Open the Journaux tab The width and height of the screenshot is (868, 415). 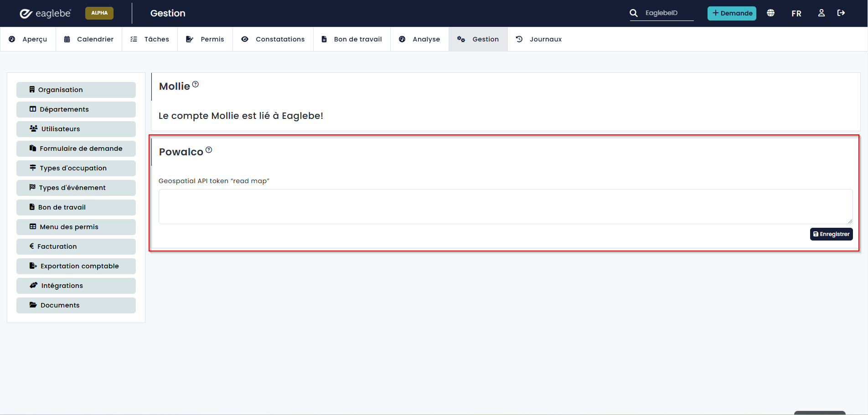pyautogui.click(x=539, y=39)
